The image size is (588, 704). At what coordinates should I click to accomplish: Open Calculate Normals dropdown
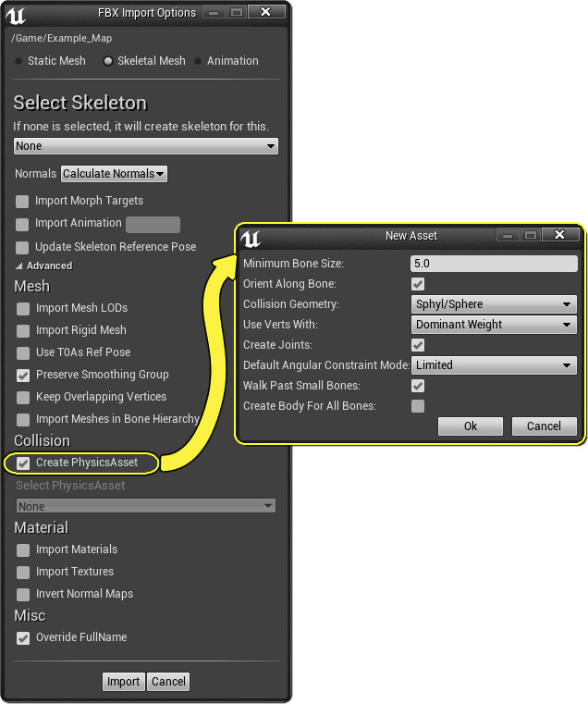[114, 174]
